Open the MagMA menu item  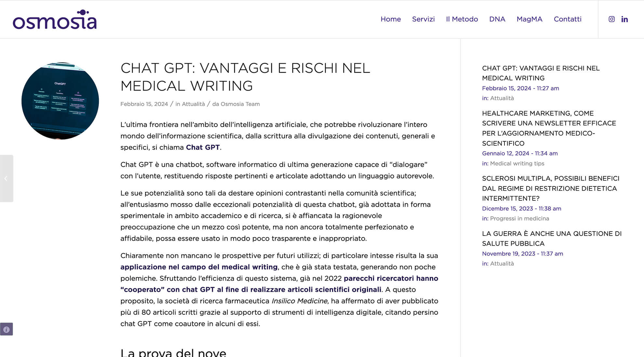pyautogui.click(x=529, y=19)
